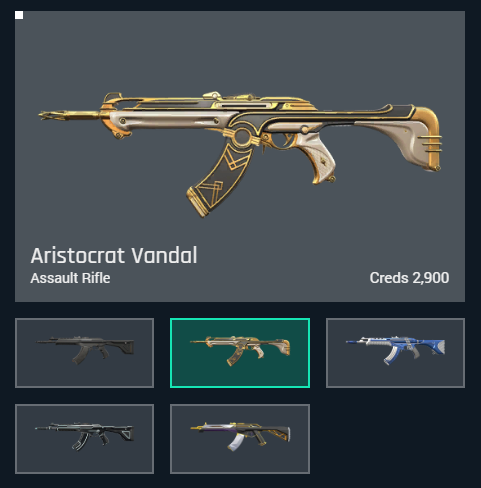
Task: Pick the blue and white Vandal skin
Action: [395, 353]
